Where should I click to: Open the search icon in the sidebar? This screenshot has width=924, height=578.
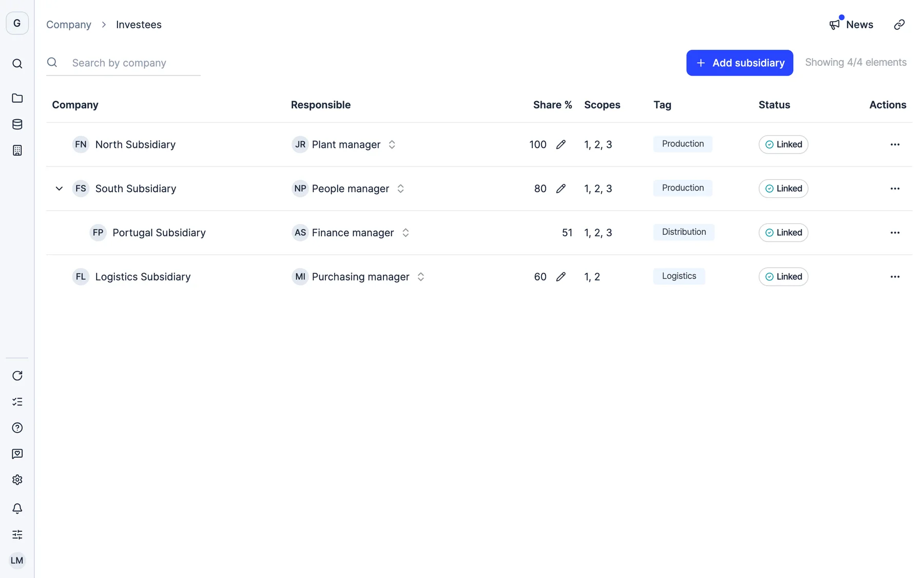pos(17,64)
